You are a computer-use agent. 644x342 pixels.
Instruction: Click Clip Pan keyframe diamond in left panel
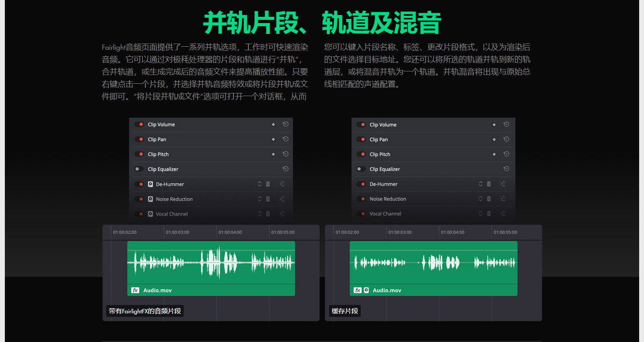(273, 139)
